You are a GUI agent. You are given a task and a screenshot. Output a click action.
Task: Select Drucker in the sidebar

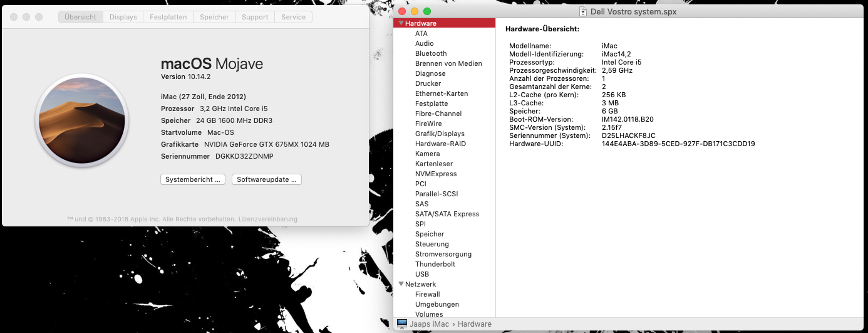[x=445, y=83]
